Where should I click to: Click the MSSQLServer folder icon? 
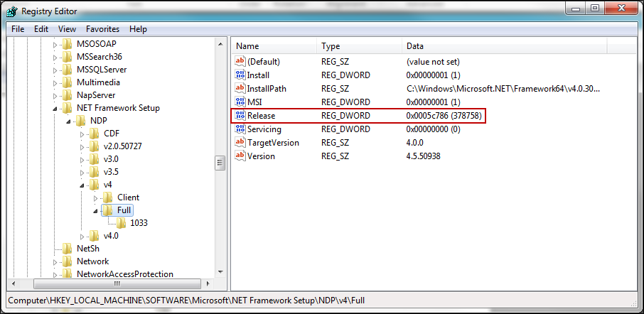pyautogui.click(x=68, y=70)
